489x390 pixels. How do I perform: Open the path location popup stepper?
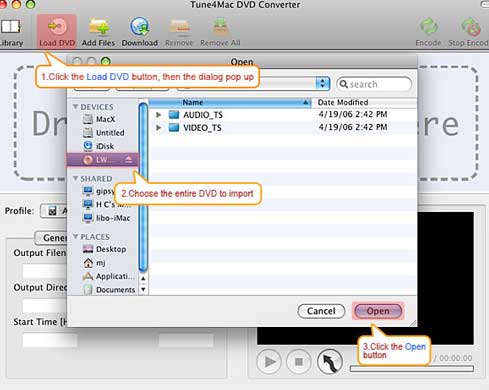pos(323,83)
